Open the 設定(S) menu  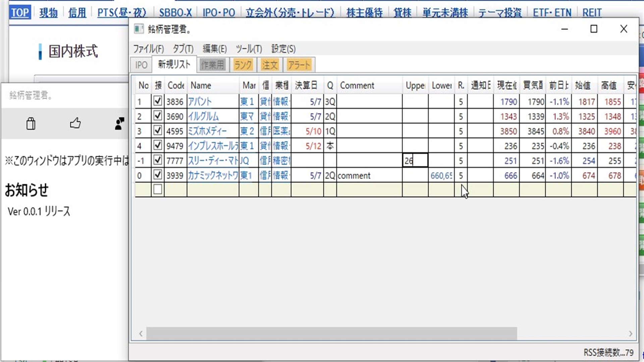[x=283, y=49]
